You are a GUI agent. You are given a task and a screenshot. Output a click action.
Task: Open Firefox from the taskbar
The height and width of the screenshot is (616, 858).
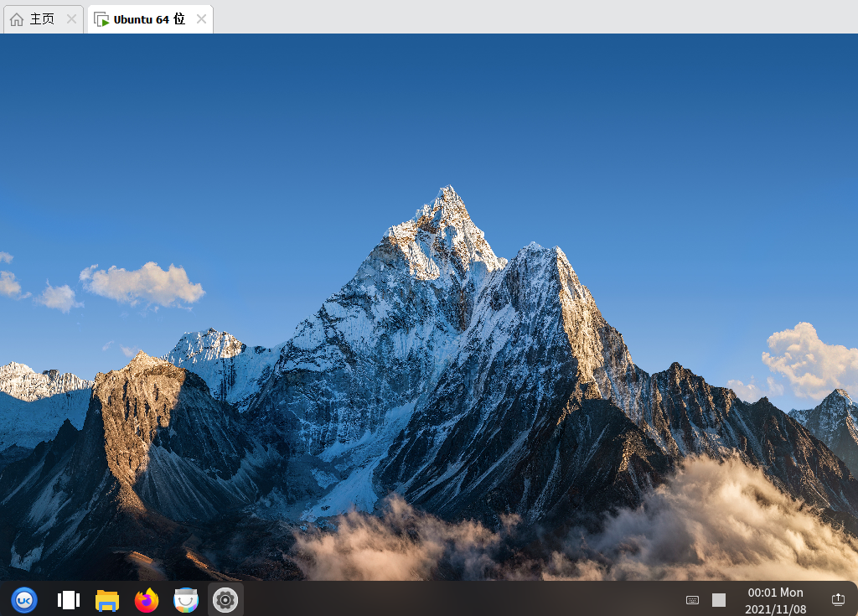147,600
